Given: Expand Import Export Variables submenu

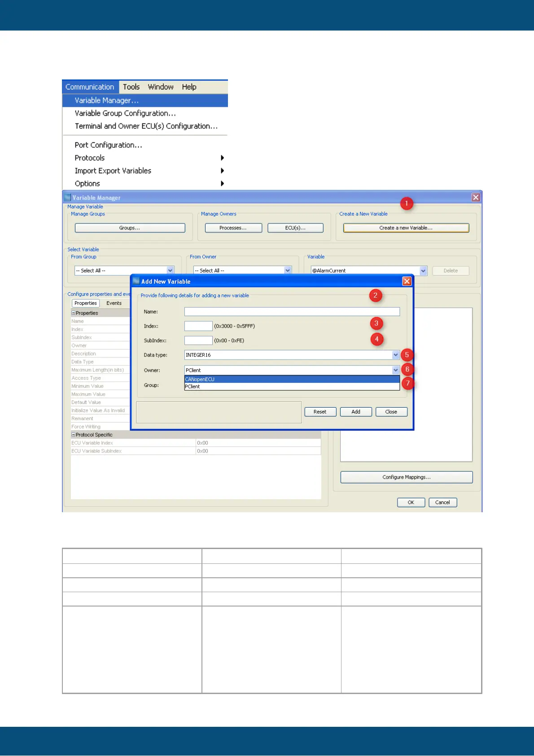Looking at the screenshot, I should (145, 171).
